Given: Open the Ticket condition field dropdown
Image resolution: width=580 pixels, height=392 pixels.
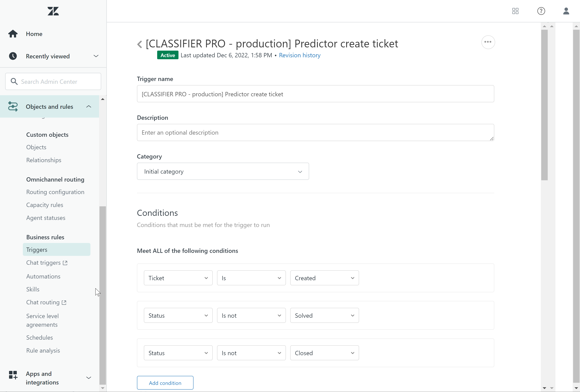Looking at the screenshot, I should tap(178, 278).
